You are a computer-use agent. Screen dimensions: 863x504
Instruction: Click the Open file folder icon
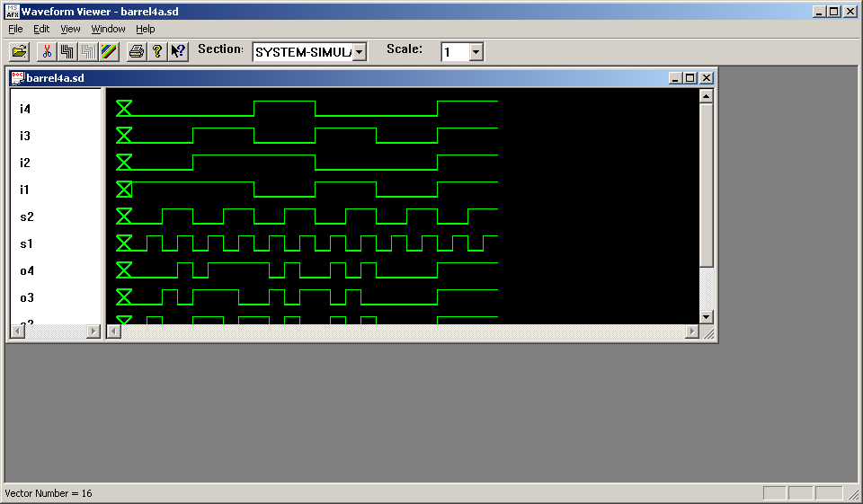19,51
